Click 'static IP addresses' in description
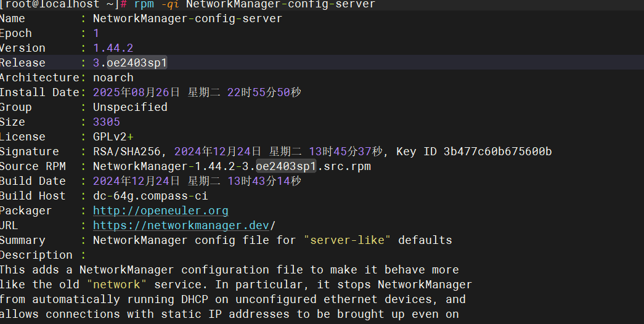The height and width of the screenshot is (324, 644). [x=225, y=314]
